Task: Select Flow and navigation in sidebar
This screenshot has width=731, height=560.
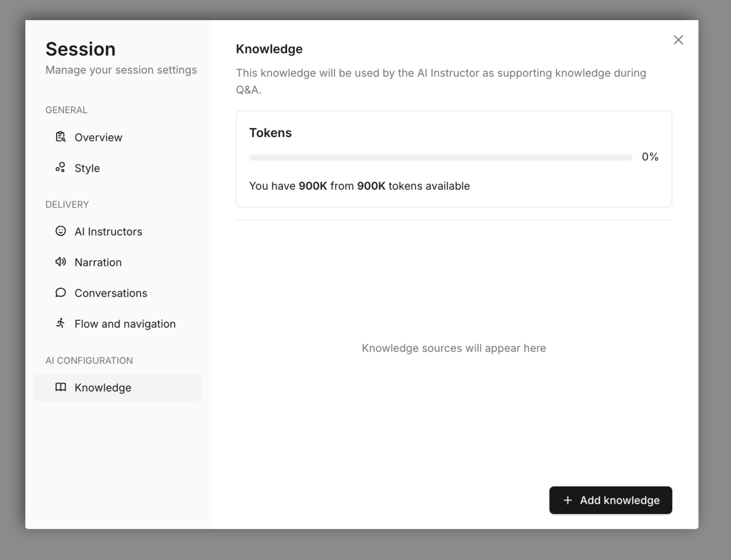Action: pos(125,324)
